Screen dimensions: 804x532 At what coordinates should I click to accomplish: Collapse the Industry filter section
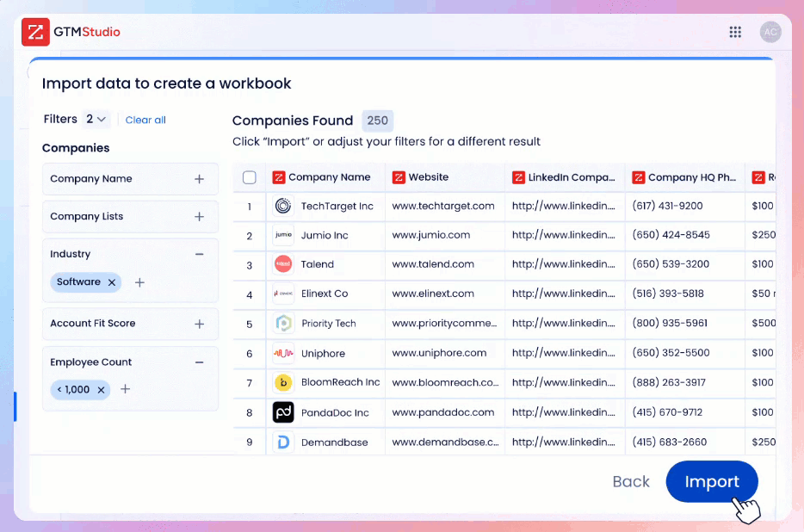click(x=200, y=254)
